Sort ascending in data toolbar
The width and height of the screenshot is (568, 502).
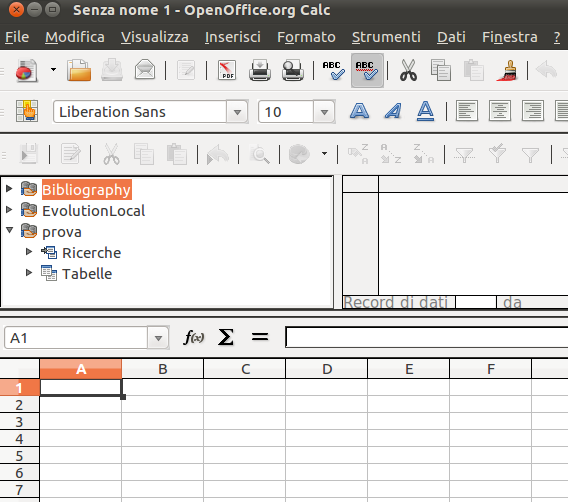point(391,154)
